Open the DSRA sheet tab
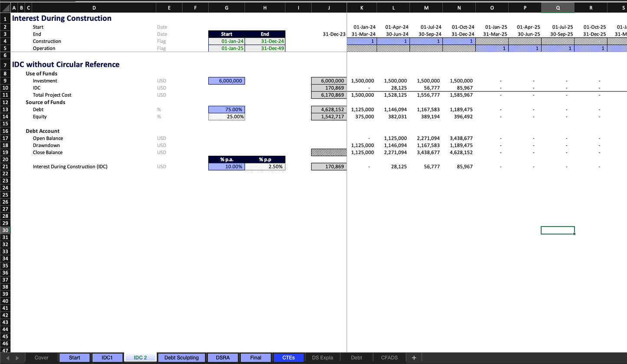627x364 pixels. tap(223, 357)
